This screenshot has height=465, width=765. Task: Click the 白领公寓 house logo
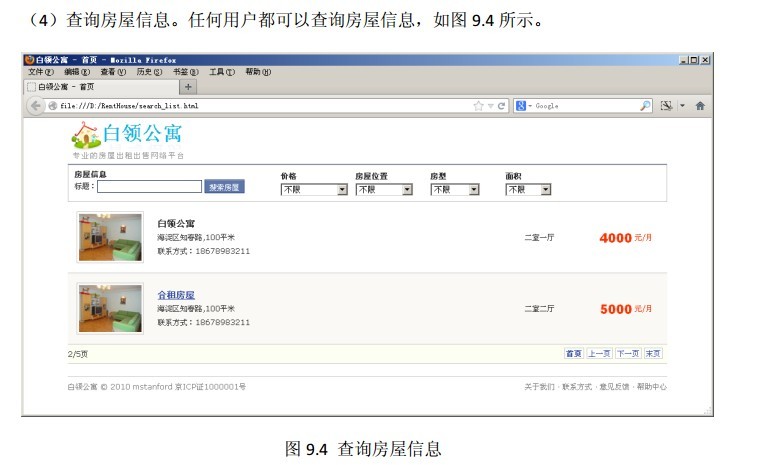tap(86, 134)
